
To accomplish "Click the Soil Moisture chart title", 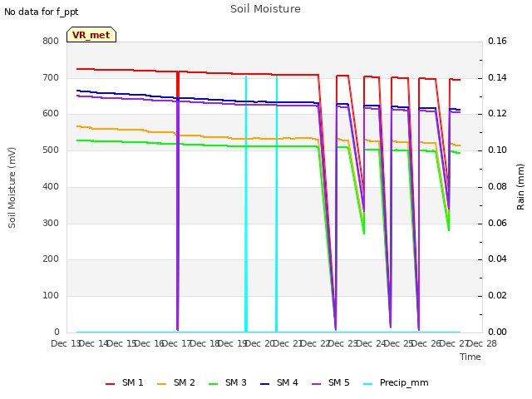I will pos(265,9).
